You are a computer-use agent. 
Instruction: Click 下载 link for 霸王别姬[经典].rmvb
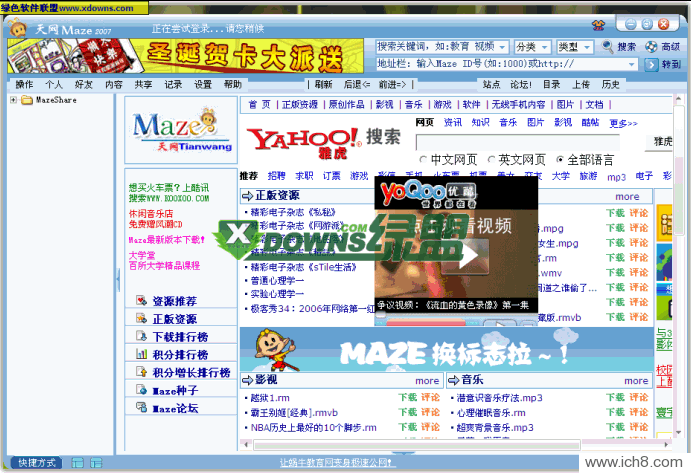[407, 412]
